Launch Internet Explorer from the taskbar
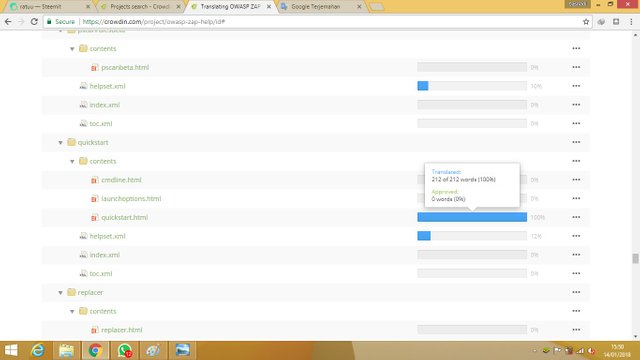 [x=38, y=350]
